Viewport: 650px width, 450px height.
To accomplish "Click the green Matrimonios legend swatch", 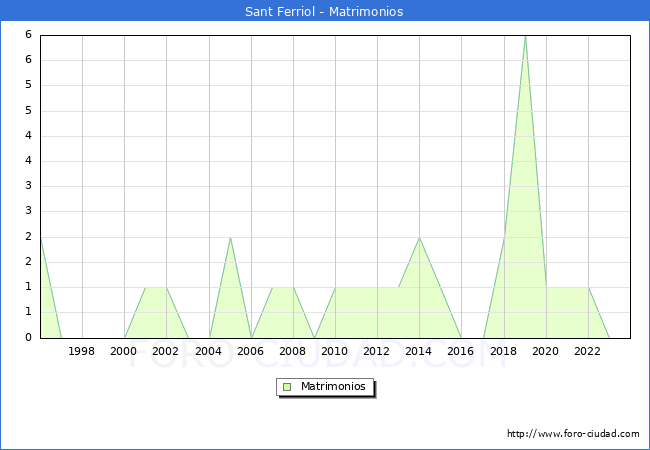I will point(286,386).
